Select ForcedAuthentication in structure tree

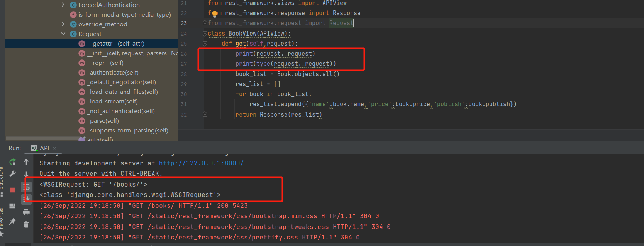[109, 5]
